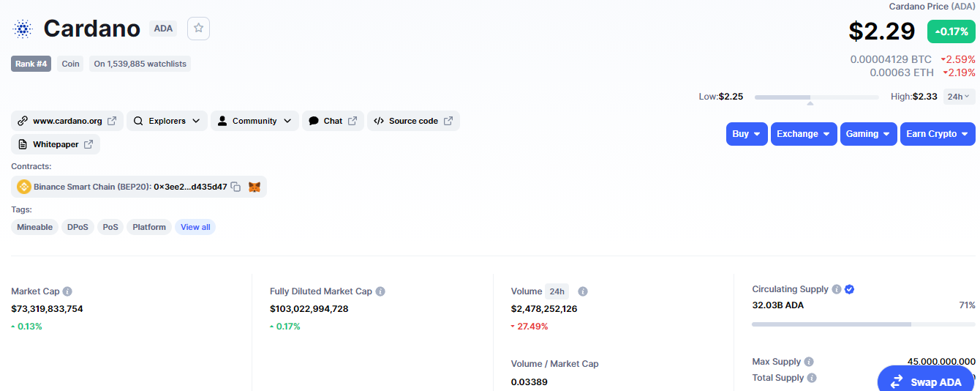Click the On 1,539,885 watchlists badge
Viewport: 980px width, 391px height.
tap(140, 64)
